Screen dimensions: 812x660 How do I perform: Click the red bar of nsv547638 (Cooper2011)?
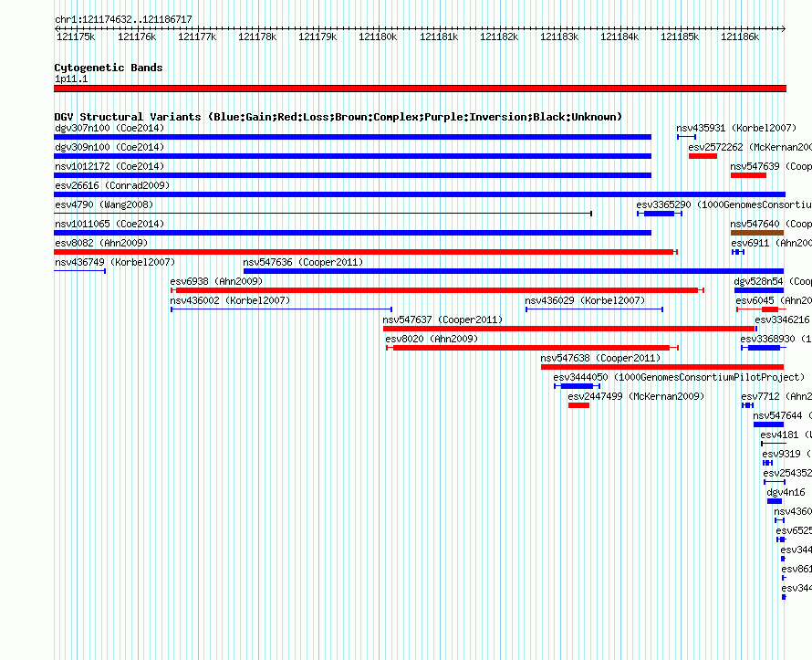pos(662,367)
